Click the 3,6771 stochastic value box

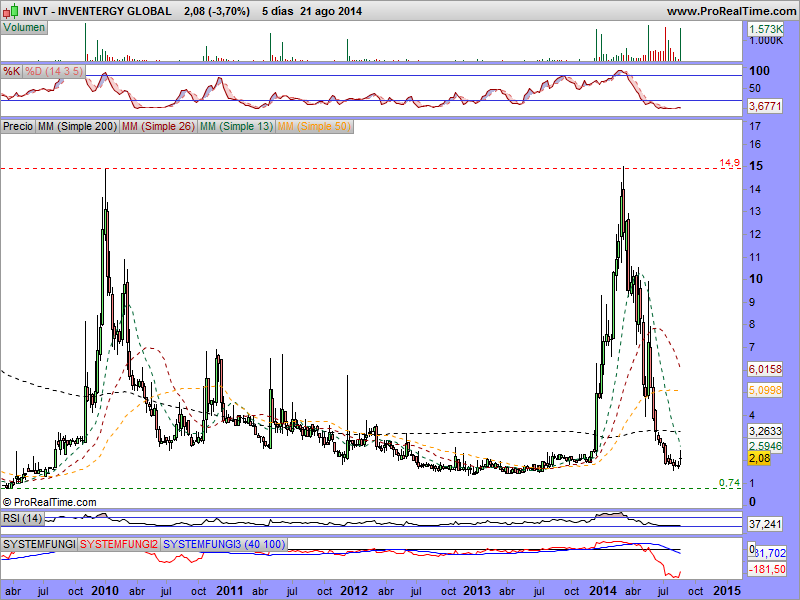tap(765, 106)
